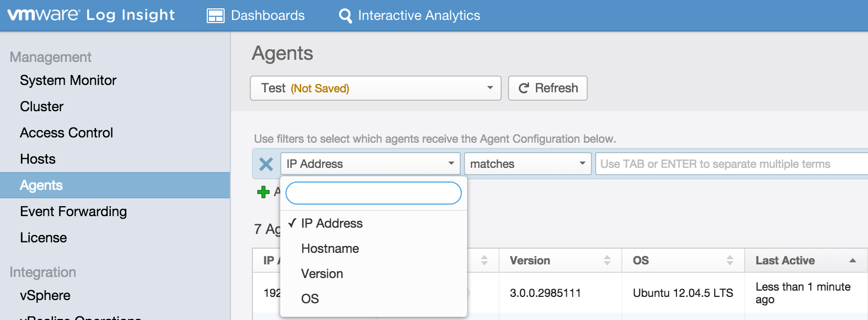This screenshot has height=320, width=868.
Task: Pick OS option in the dropdown list
Action: (x=310, y=299)
